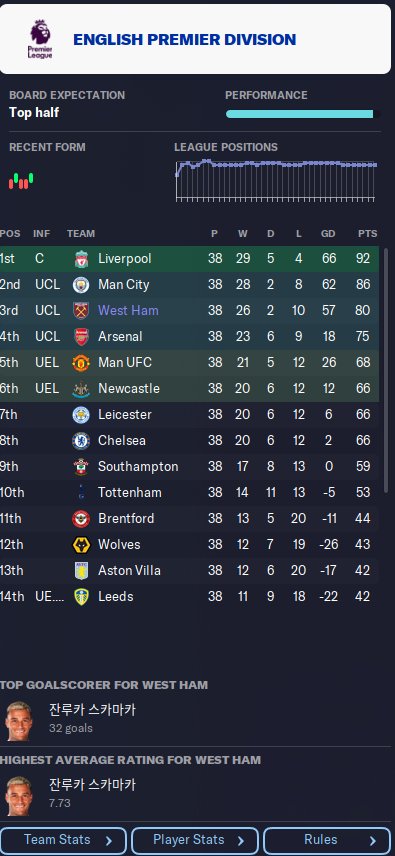The width and height of the screenshot is (395, 856).
Task: Click the Liverpool club crest
Action: tap(81, 259)
